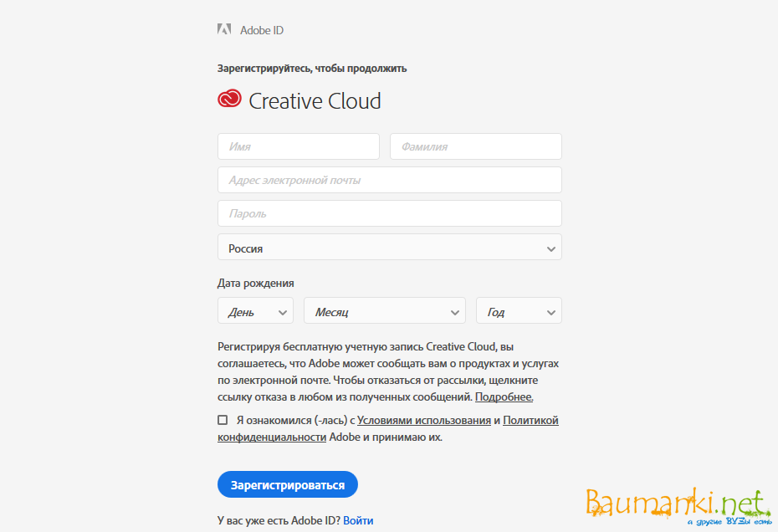Click the Зарегистрироваться button
The image size is (778, 532).
[288, 484]
